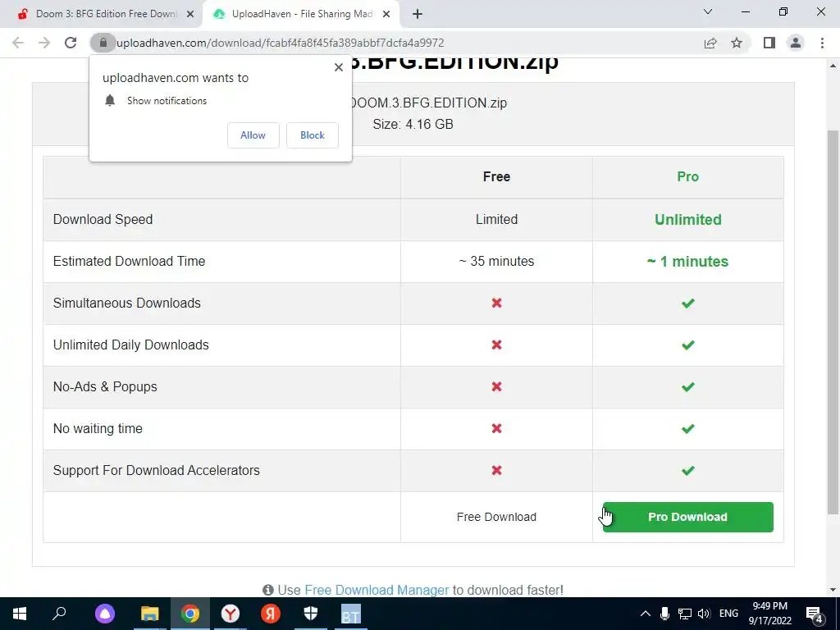Open Chrome three-dot menu
Screen dimensions: 840x630
tap(822, 43)
